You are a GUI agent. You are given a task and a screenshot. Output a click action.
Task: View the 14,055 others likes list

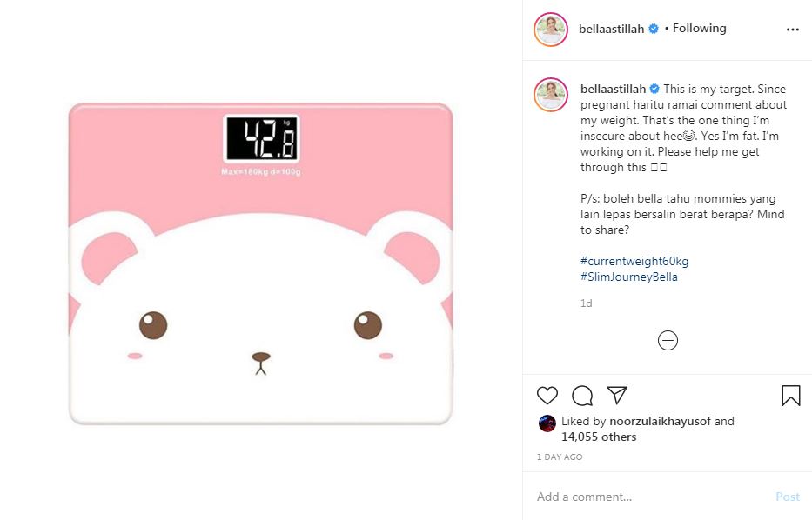click(x=599, y=437)
